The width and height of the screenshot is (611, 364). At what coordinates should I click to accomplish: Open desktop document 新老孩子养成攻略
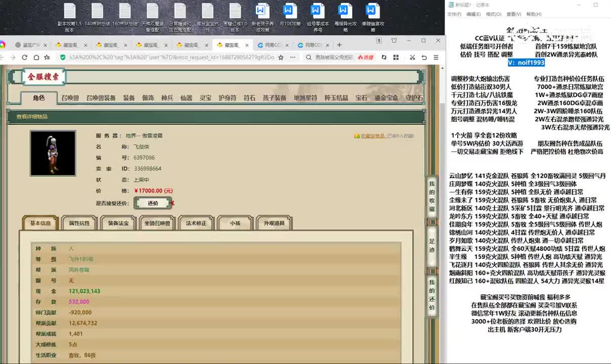coord(263,18)
